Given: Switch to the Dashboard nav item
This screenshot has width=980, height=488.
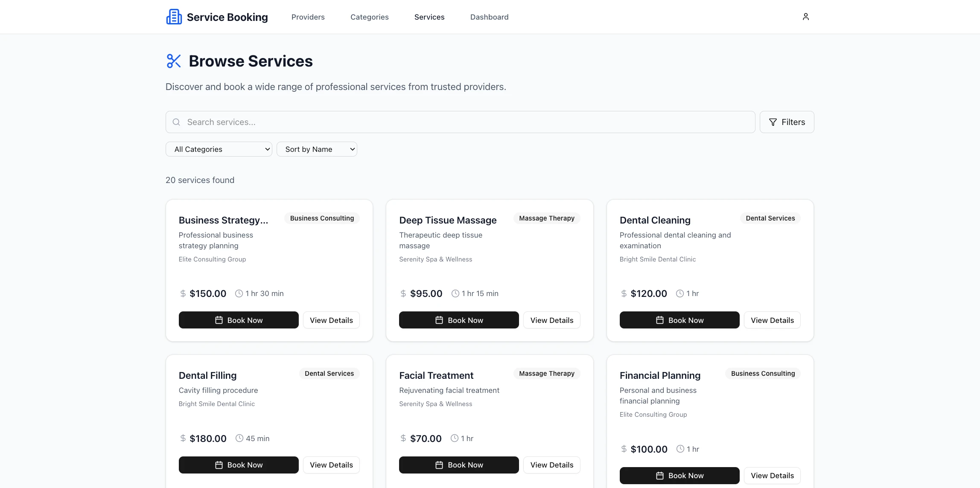Looking at the screenshot, I should point(489,17).
